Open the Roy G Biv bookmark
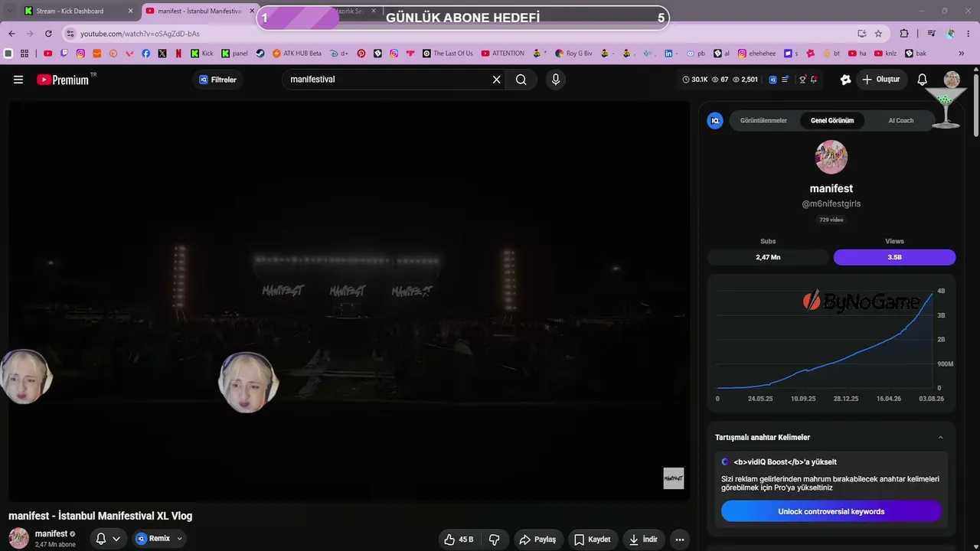This screenshot has width=980, height=551. (x=573, y=54)
